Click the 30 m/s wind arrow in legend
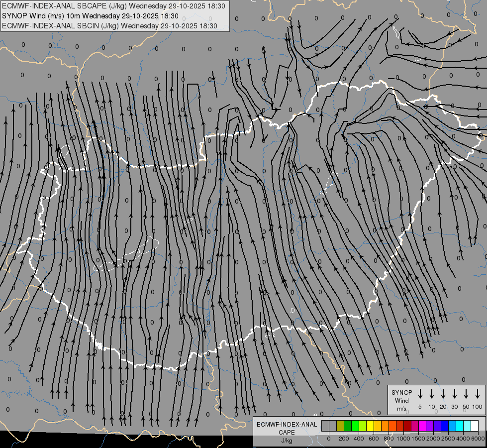 tap(454, 394)
